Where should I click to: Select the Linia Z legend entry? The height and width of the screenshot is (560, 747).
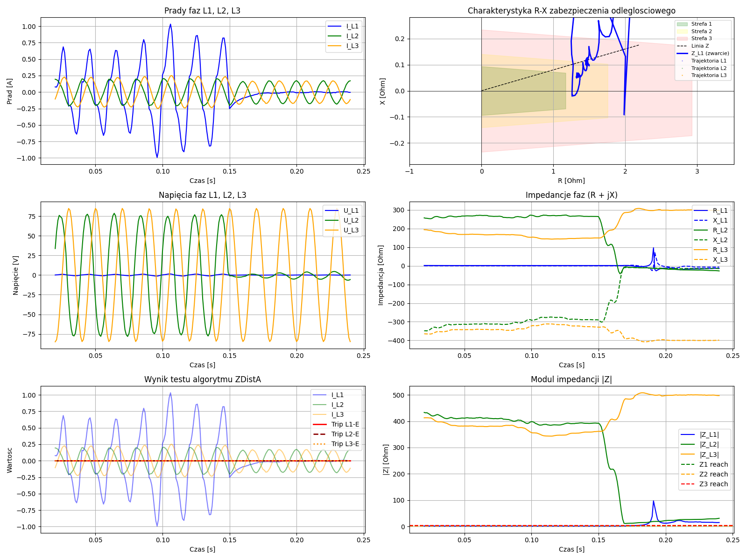700,46
